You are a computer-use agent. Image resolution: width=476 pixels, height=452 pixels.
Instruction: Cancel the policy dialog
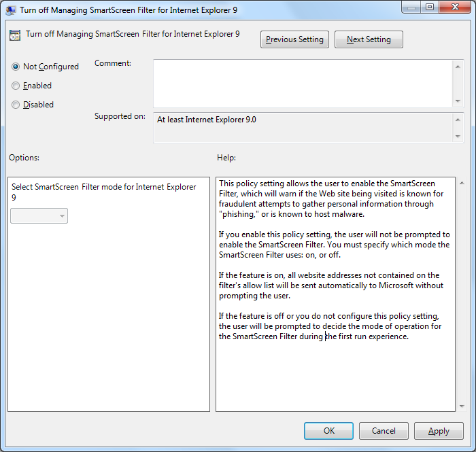[384, 431]
